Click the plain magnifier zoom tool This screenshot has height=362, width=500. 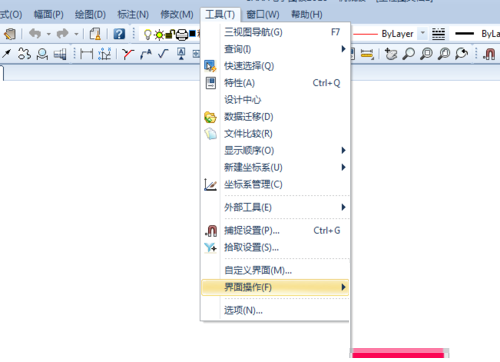click(x=408, y=54)
